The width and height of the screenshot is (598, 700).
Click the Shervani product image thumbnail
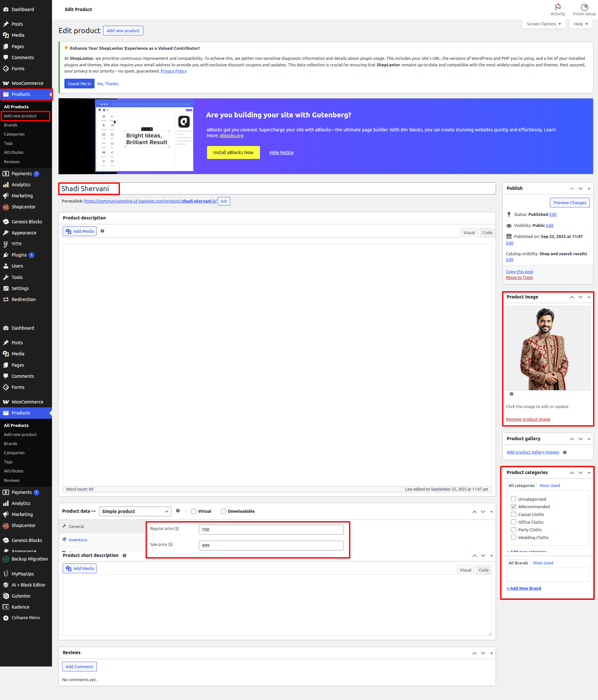(x=548, y=348)
